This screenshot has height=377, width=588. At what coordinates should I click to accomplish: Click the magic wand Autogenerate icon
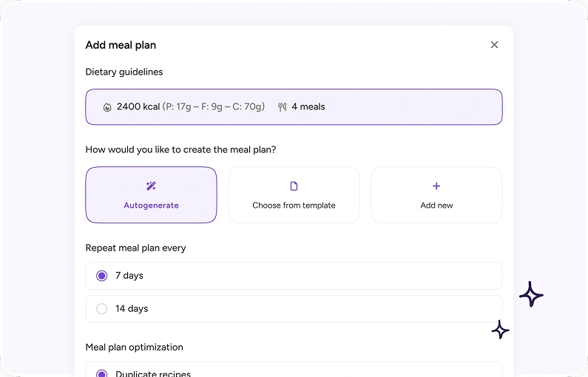(151, 186)
